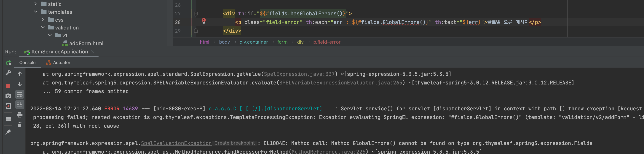
Task: Click the fold end marker at line 29
Action: (196, 31)
